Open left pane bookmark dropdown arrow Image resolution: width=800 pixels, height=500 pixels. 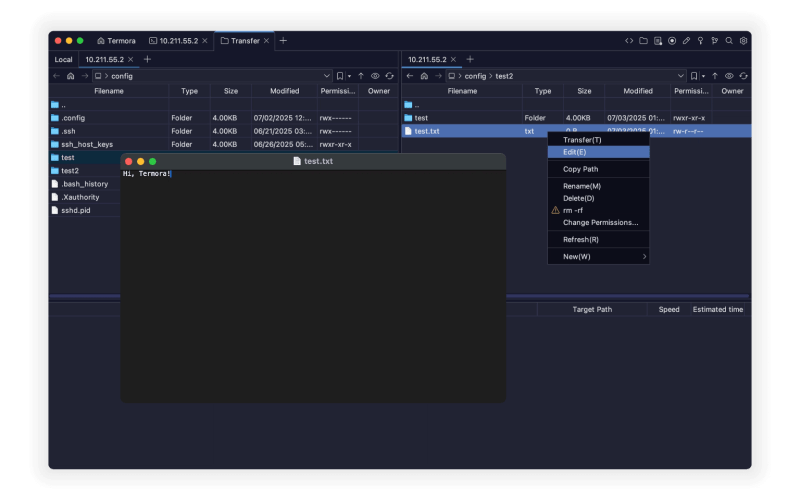[x=349, y=77]
